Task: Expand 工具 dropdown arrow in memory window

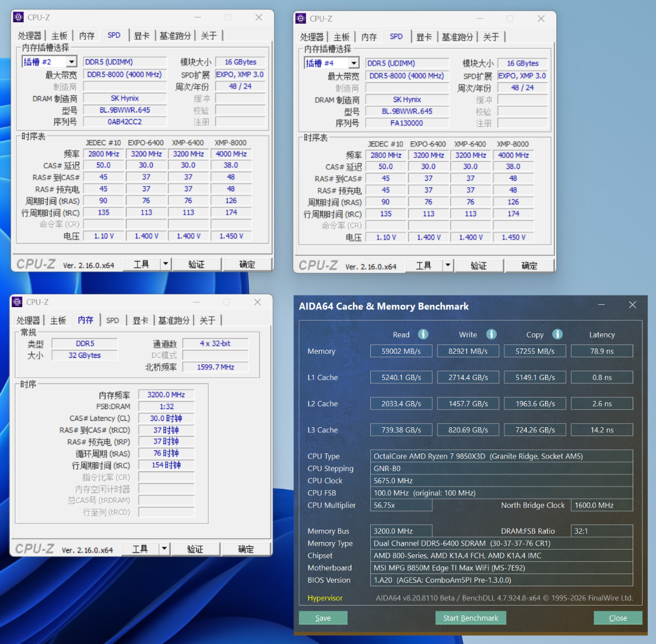Action: (164, 548)
